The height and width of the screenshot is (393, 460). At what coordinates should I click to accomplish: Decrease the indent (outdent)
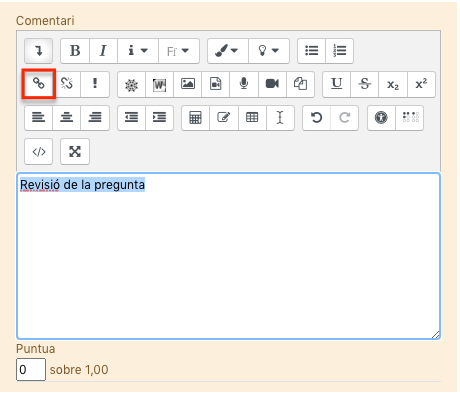click(131, 118)
